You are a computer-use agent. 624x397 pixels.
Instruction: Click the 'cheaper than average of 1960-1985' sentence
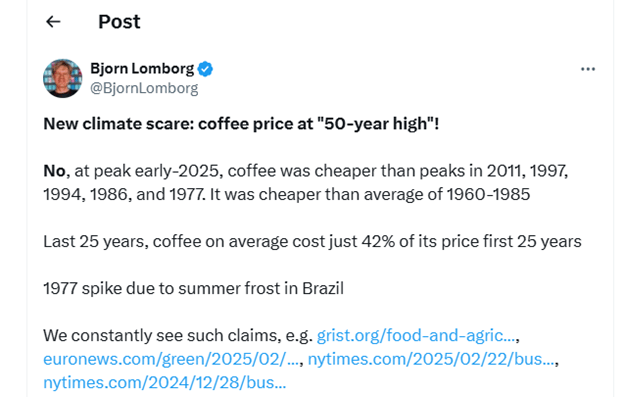point(370,195)
